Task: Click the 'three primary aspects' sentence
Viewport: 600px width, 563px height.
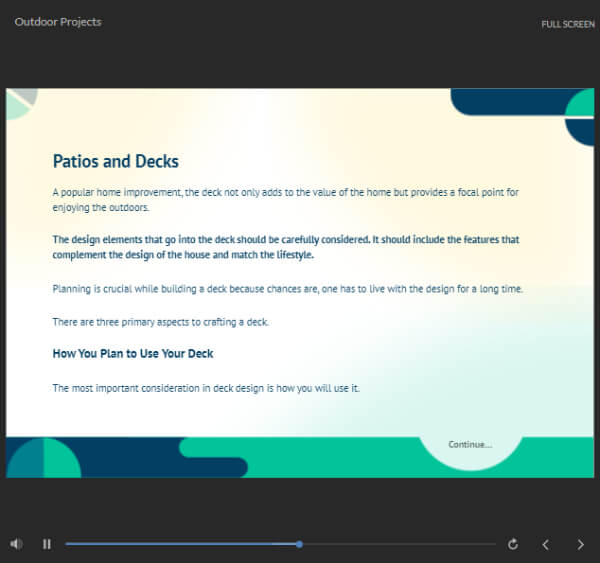Action: click(160, 321)
